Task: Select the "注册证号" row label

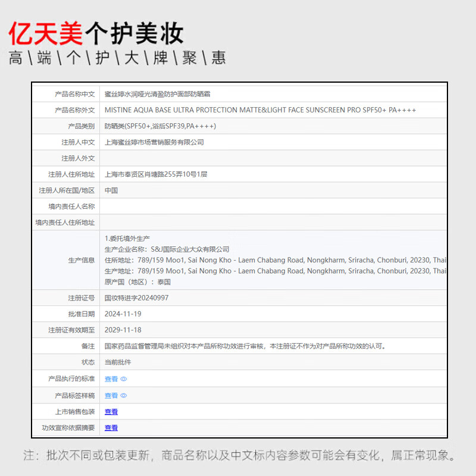Action: (x=82, y=298)
